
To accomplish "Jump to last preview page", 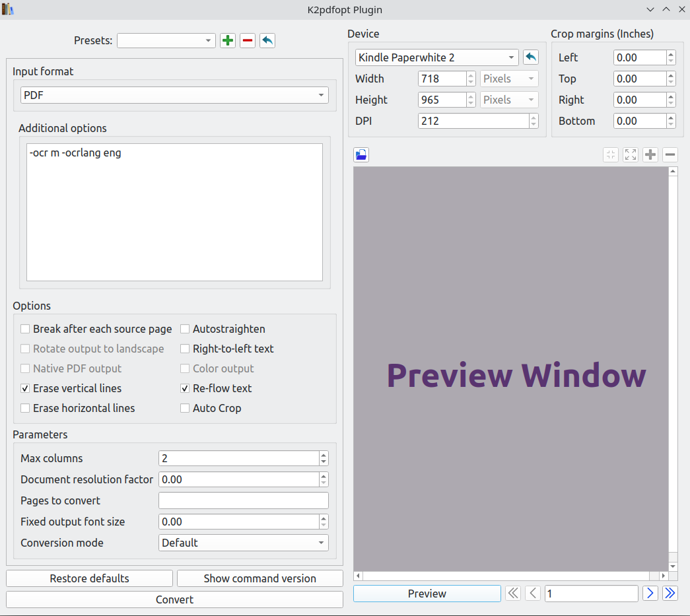I will (x=670, y=593).
